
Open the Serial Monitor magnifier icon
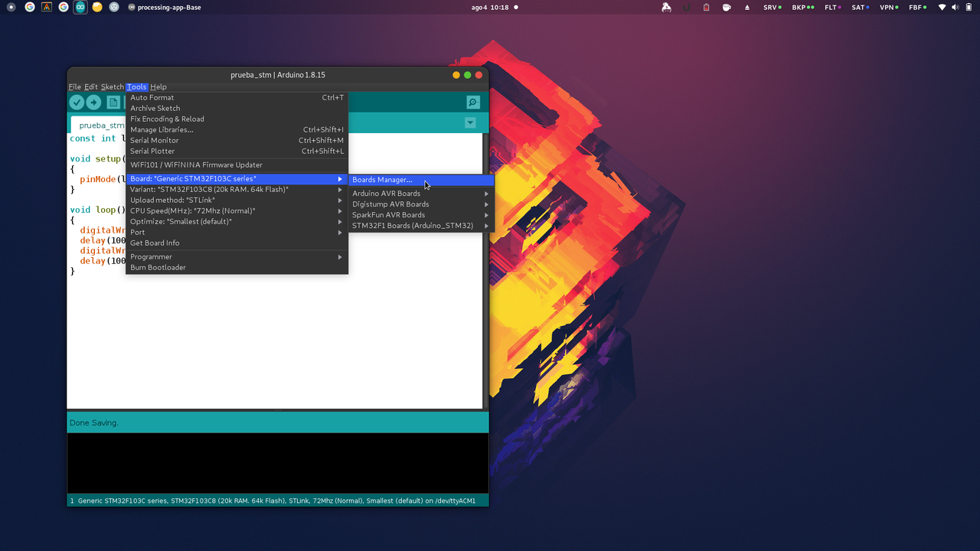(473, 102)
